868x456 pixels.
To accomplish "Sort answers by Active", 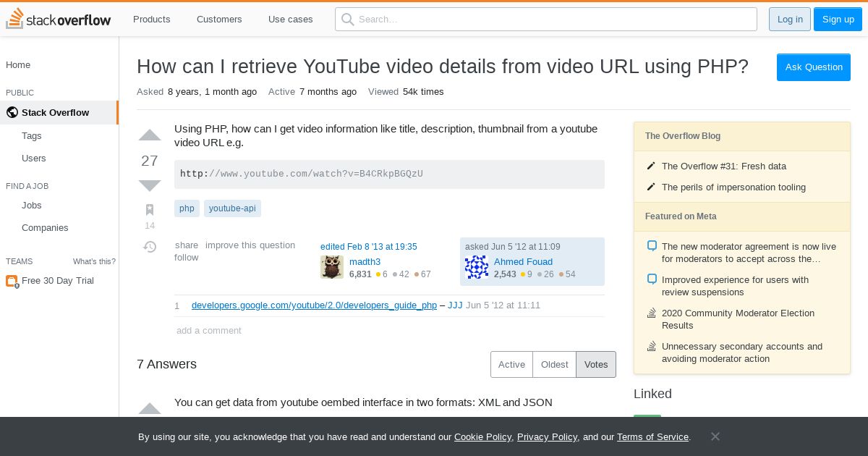I will coord(511,364).
